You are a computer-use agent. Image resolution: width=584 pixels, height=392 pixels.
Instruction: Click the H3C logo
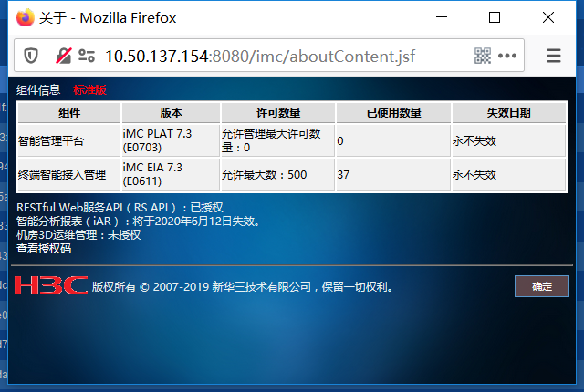[51, 285]
